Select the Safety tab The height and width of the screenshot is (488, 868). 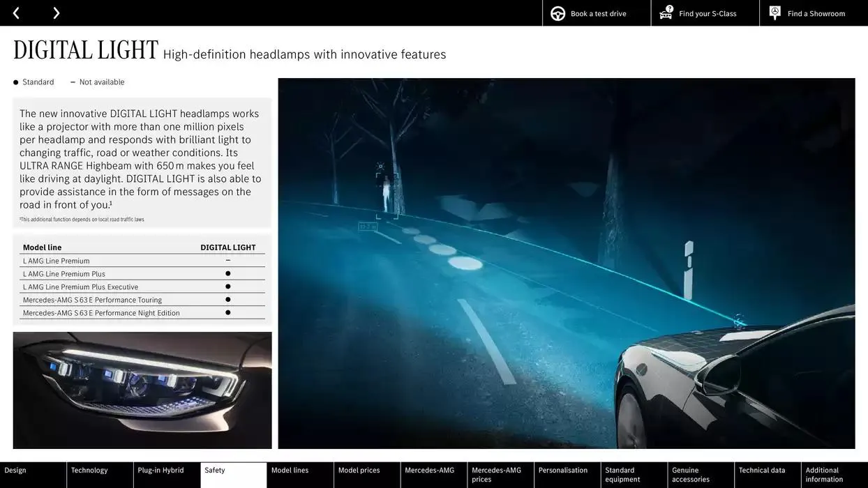click(234, 475)
